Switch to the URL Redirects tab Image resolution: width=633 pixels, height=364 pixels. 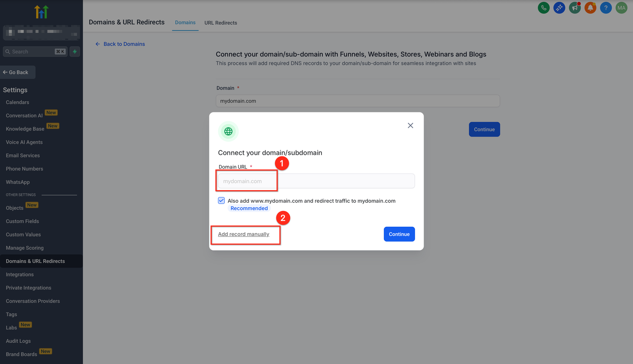[221, 23]
